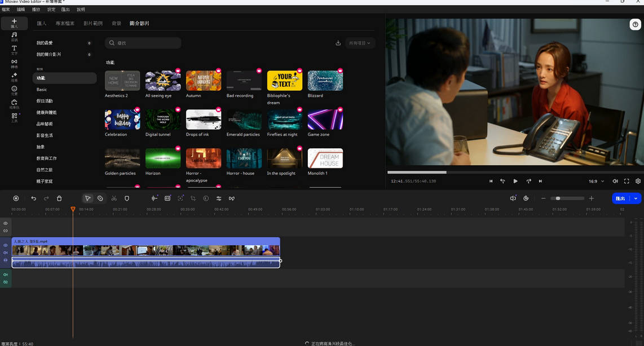The image size is (644, 346).
Task: Jump to the next clip in preview
Action: click(540, 181)
